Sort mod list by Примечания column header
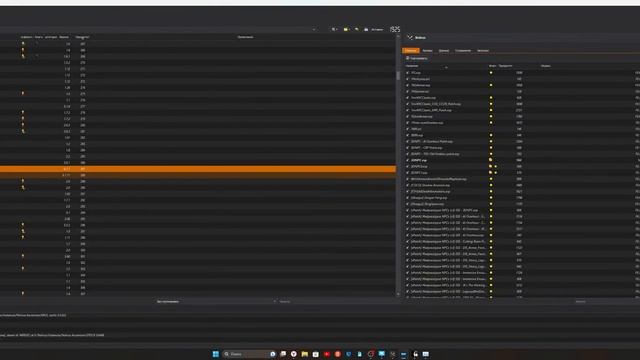Screen dimensions: 640x360 (x=245, y=37)
